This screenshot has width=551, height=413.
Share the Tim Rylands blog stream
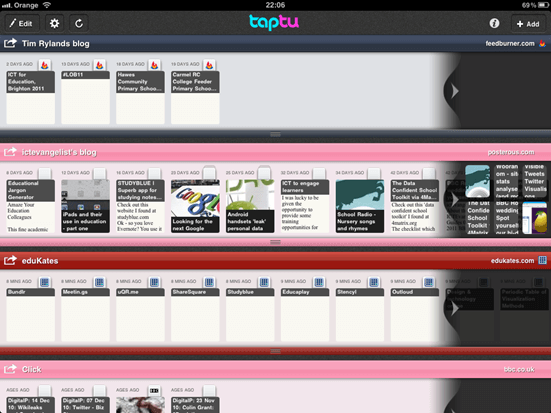click(10, 43)
